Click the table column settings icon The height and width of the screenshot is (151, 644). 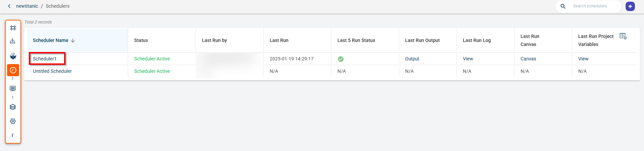click(623, 36)
